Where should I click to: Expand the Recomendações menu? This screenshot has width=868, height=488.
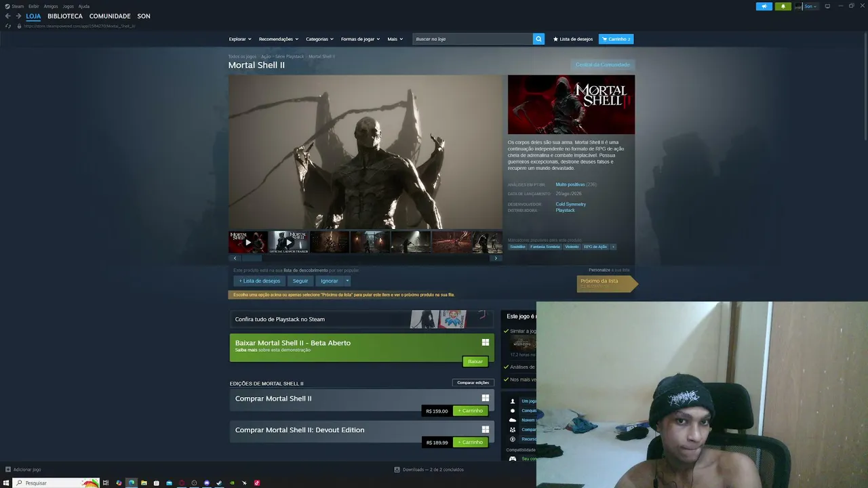pyautogui.click(x=279, y=39)
